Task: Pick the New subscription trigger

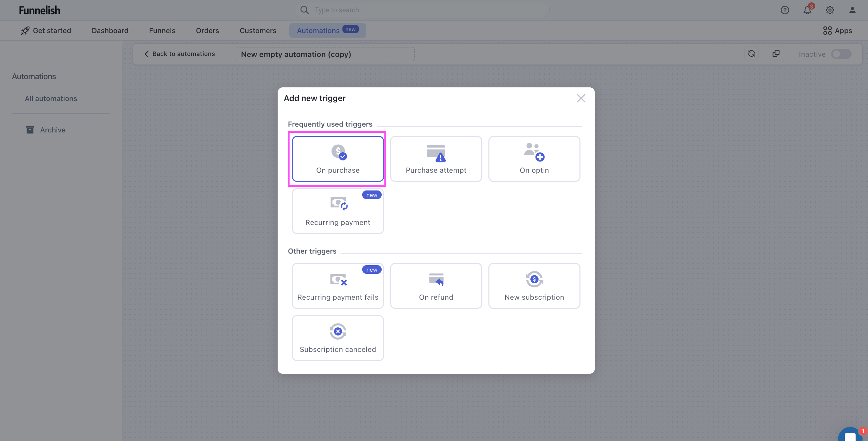Action: (534, 286)
